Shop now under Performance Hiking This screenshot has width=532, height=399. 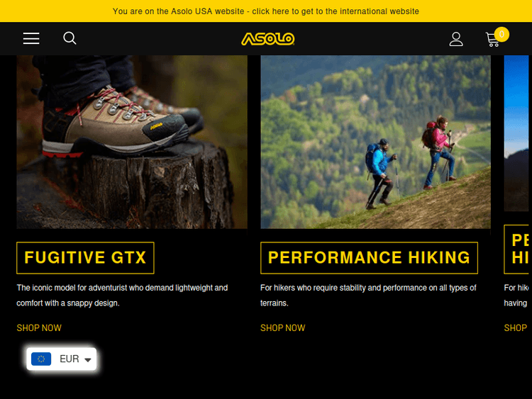point(282,328)
